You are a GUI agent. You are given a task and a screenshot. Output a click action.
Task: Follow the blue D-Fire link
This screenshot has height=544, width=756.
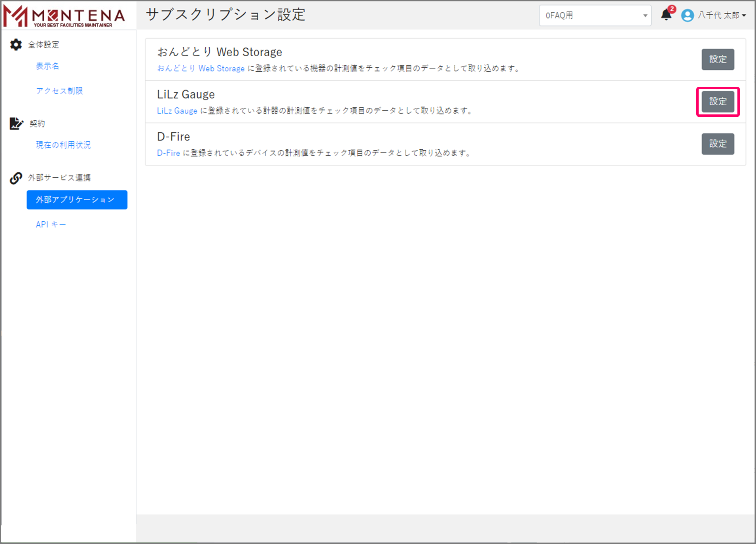point(168,153)
